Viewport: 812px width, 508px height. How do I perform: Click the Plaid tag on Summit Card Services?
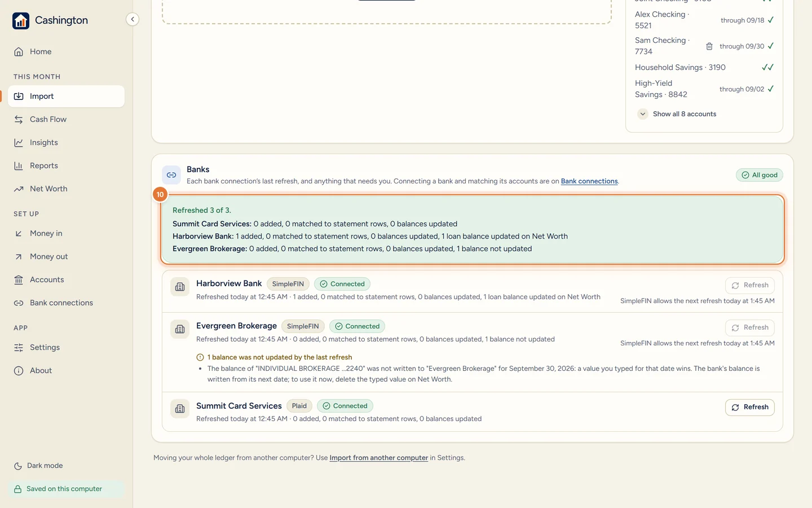point(299,406)
